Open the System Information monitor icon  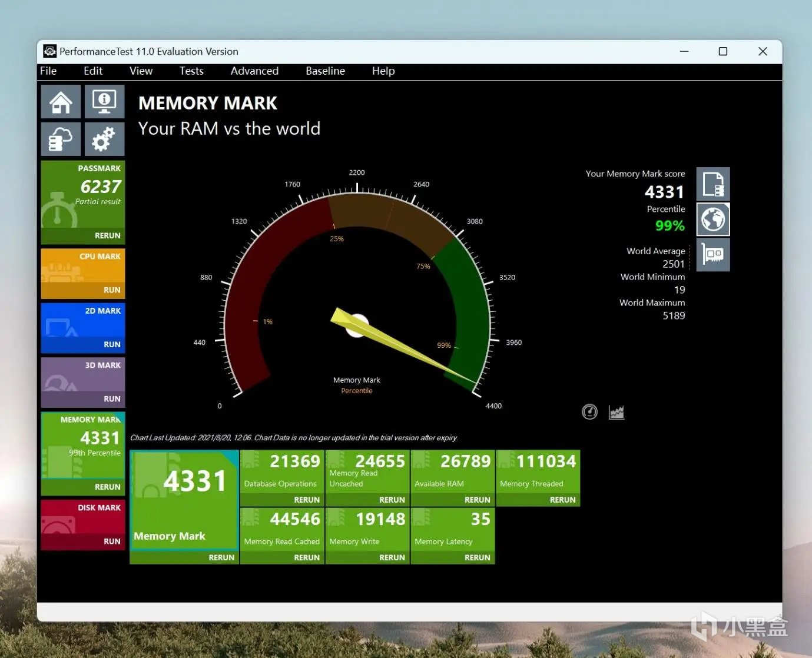[x=104, y=102]
